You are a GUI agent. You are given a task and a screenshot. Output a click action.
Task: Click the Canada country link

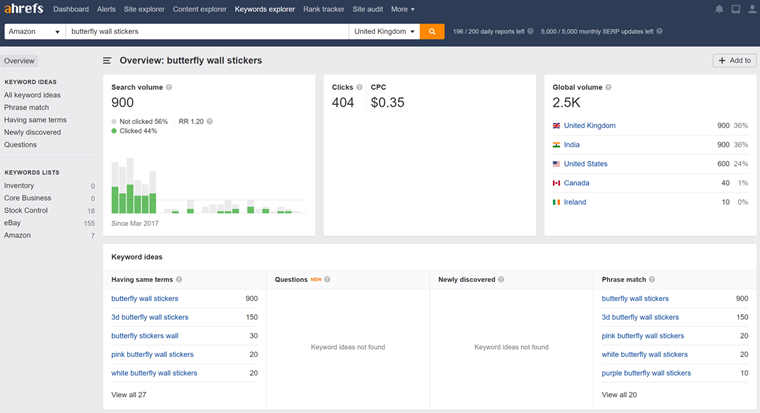click(x=576, y=183)
